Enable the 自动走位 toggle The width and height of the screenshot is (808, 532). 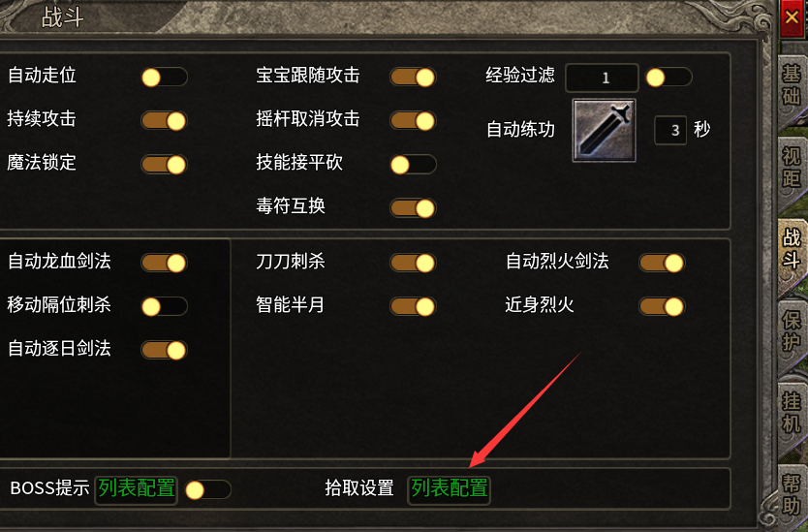tap(165, 78)
